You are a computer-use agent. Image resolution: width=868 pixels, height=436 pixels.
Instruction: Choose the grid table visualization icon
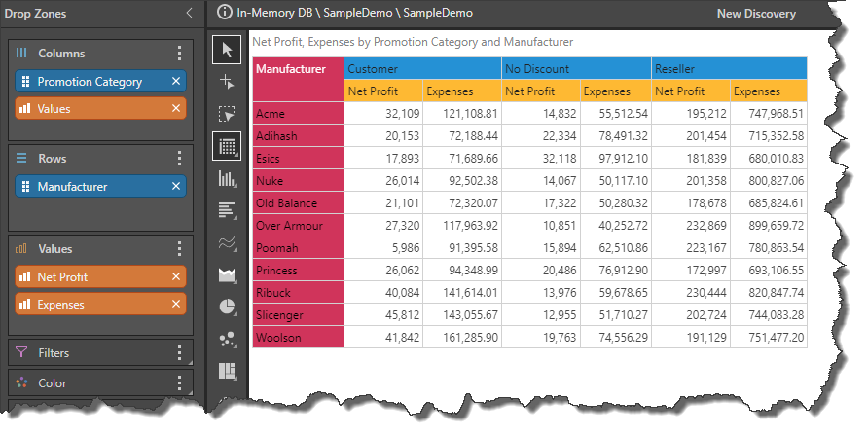tap(228, 147)
